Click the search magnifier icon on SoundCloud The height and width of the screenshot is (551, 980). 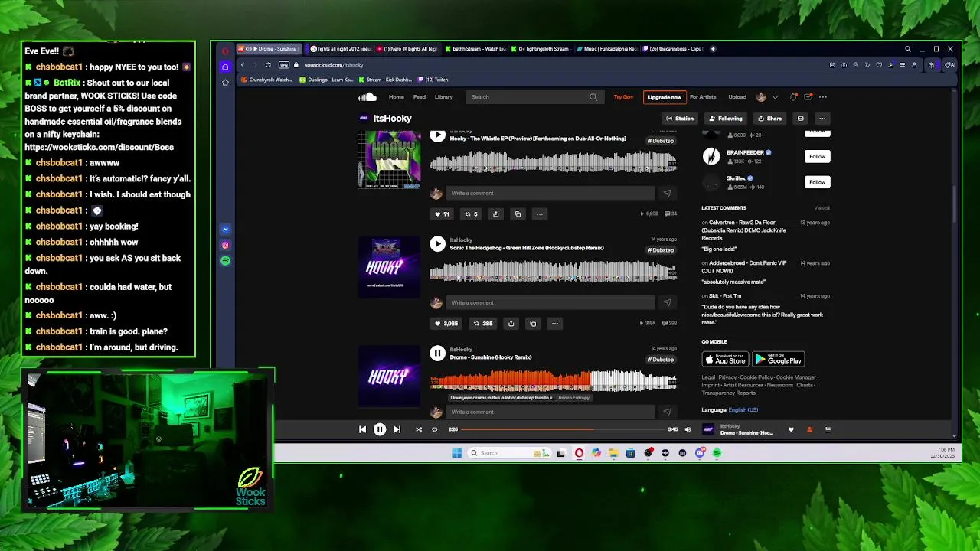[x=593, y=97]
